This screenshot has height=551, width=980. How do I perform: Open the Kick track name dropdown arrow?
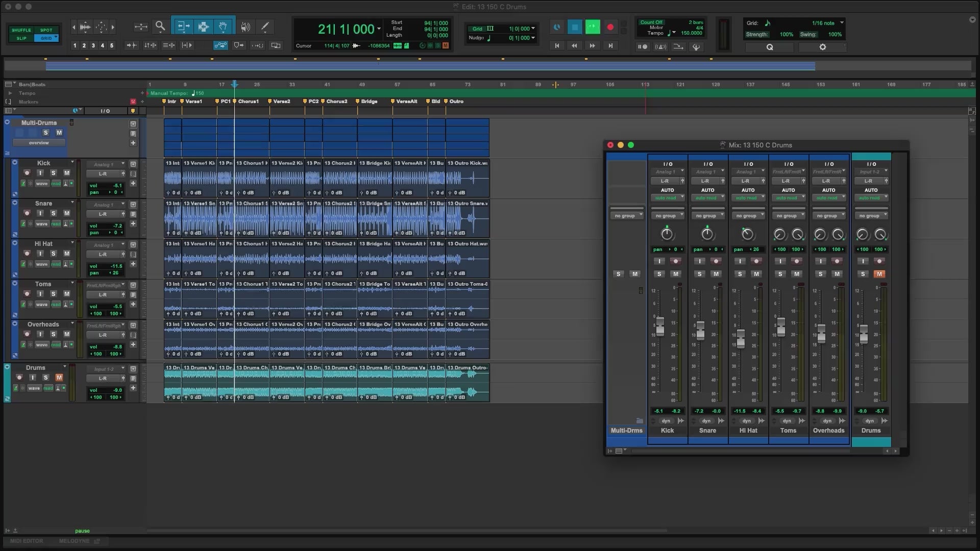(x=72, y=163)
